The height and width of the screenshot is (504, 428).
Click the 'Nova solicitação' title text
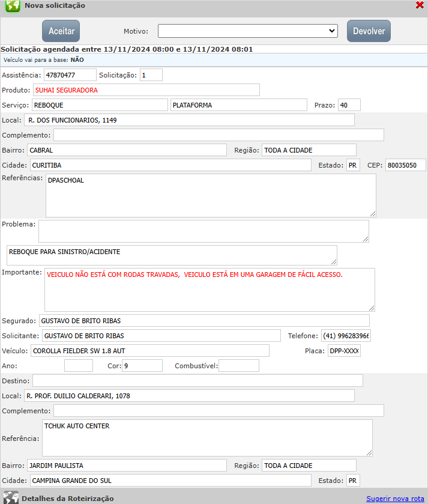55,5
